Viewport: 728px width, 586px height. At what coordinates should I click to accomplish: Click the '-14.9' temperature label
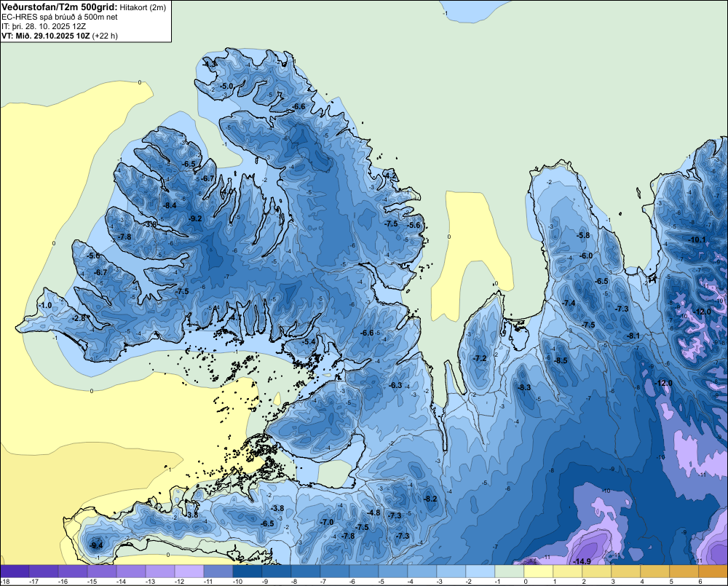[x=582, y=561]
